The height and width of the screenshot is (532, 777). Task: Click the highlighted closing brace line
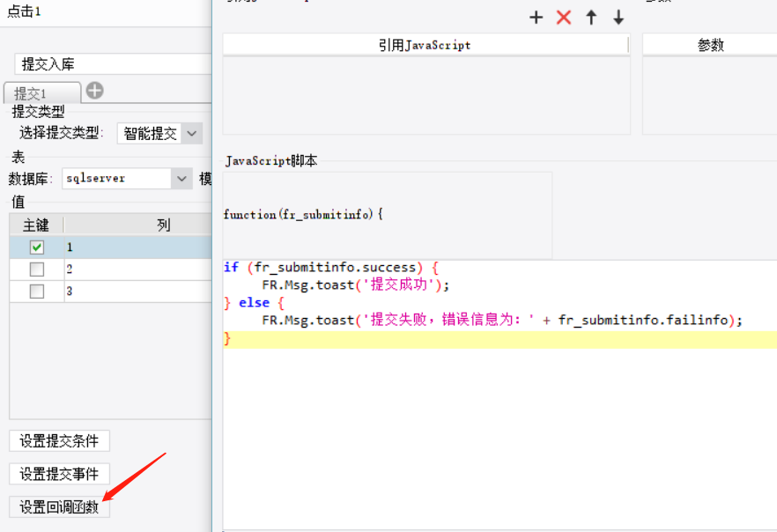point(500,339)
